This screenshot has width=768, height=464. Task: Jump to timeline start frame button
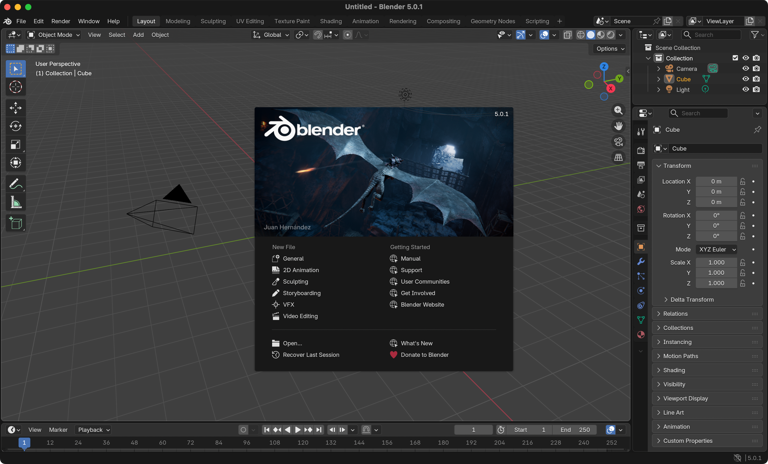pos(266,430)
